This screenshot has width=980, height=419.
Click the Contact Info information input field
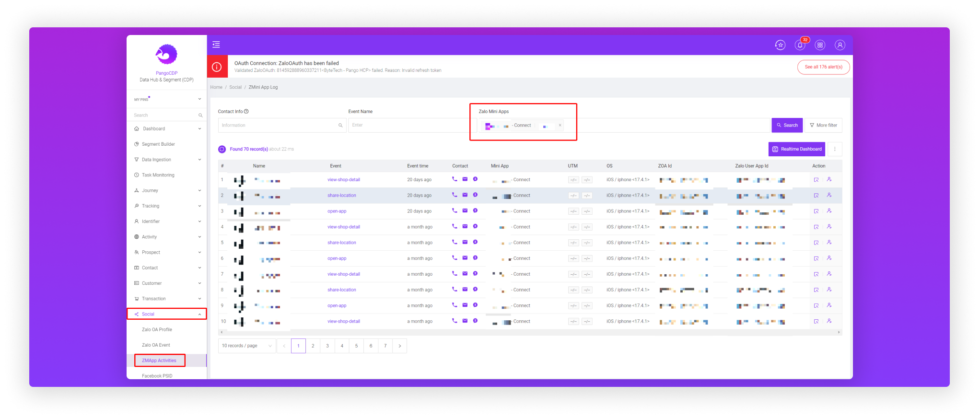pos(279,125)
